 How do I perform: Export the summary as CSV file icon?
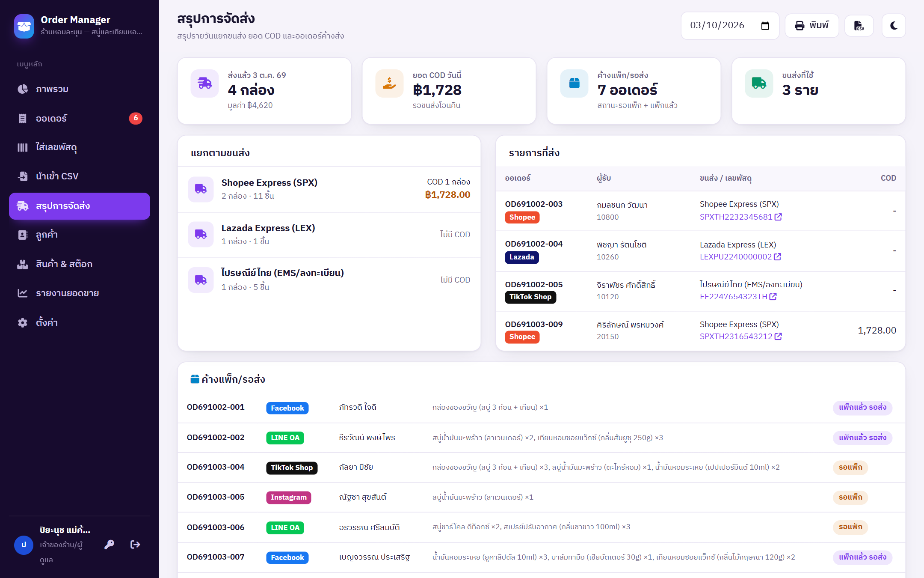pos(859,26)
